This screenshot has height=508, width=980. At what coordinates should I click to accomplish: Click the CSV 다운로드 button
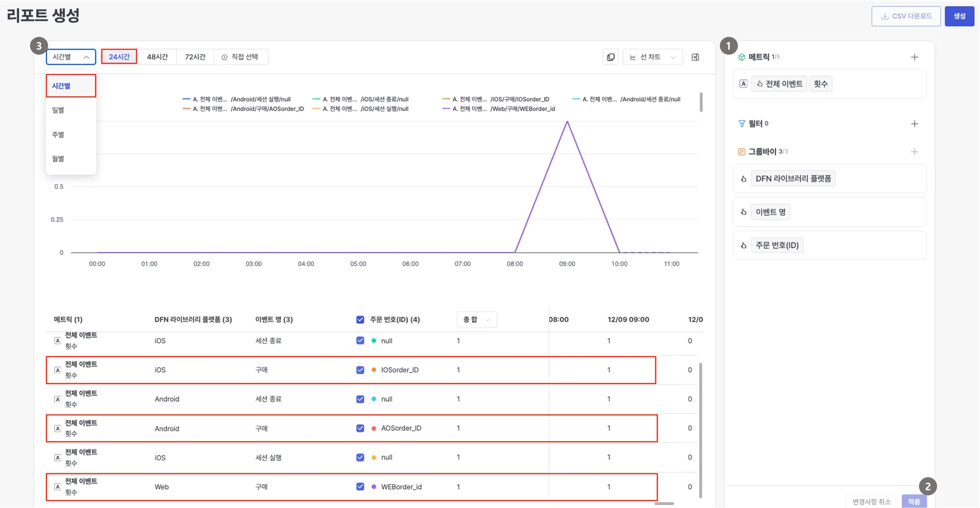(906, 16)
